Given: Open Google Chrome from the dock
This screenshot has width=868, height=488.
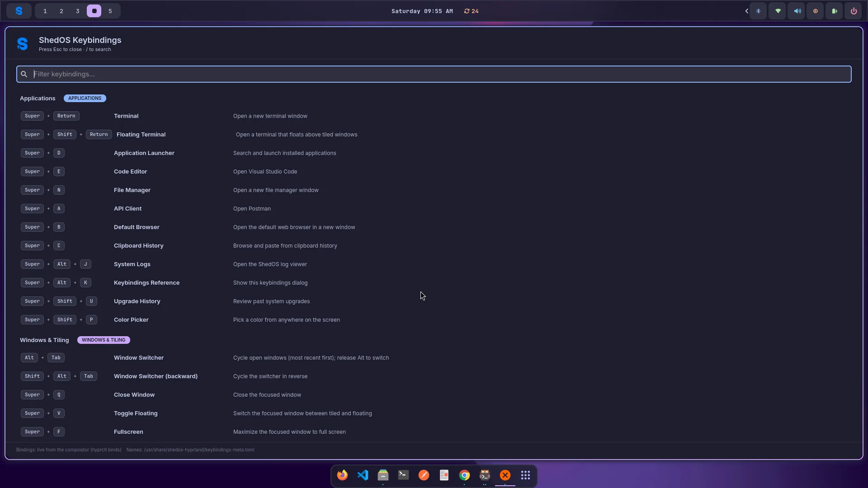Looking at the screenshot, I should click(x=464, y=475).
